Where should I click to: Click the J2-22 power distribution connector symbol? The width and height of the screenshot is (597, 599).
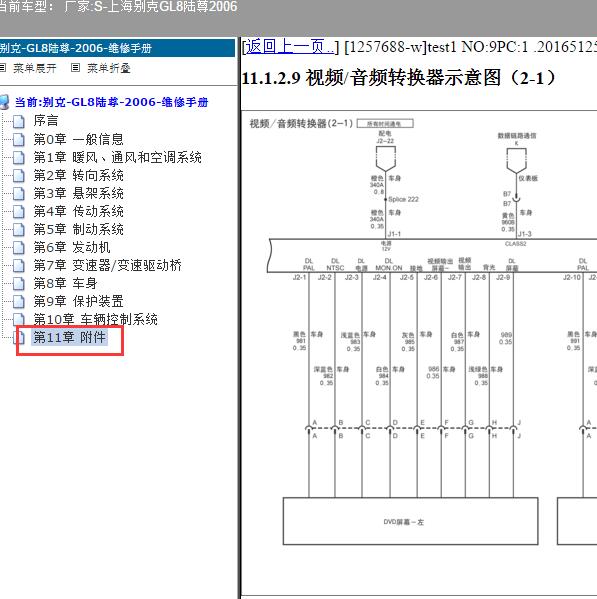(386, 159)
